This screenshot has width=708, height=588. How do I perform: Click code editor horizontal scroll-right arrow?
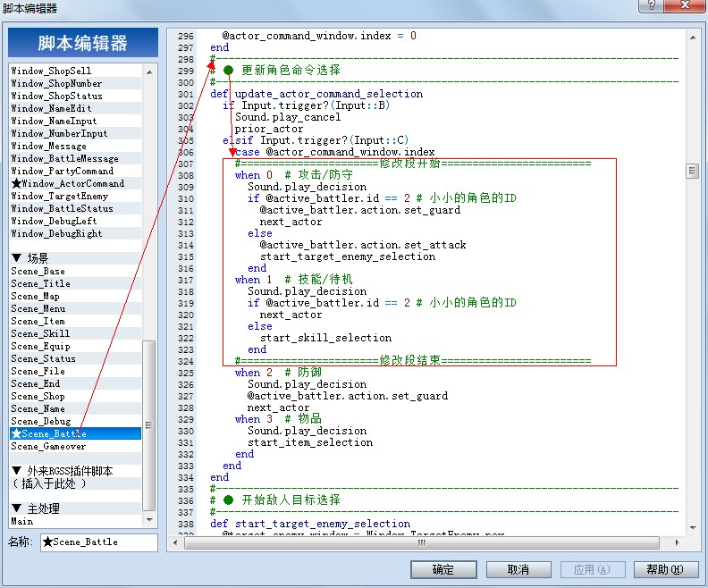pyautogui.click(x=678, y=542)
